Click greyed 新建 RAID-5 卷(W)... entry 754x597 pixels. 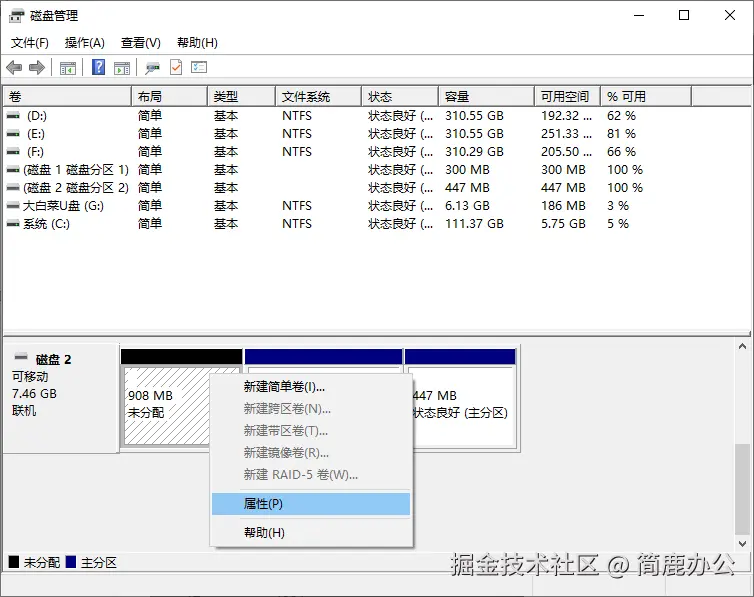pyautogui.click(x=311, y=475)
